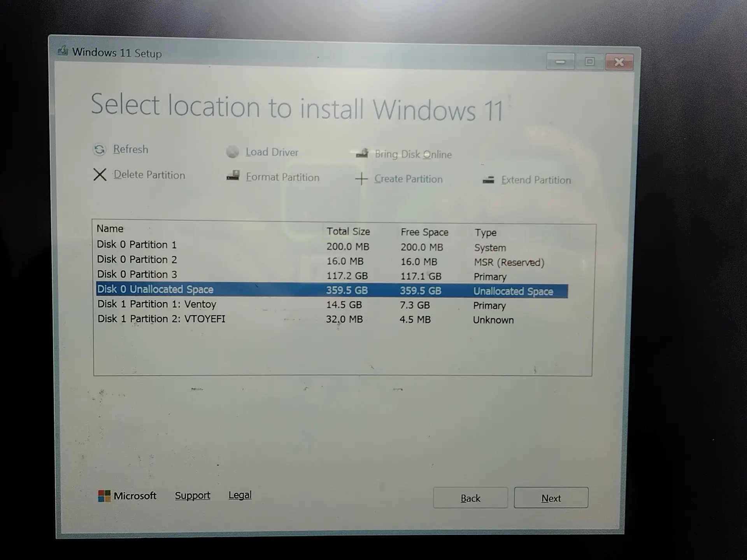Click the Microsoft four-color logo
Screen dimensions: 747x560
coord(104,496)
